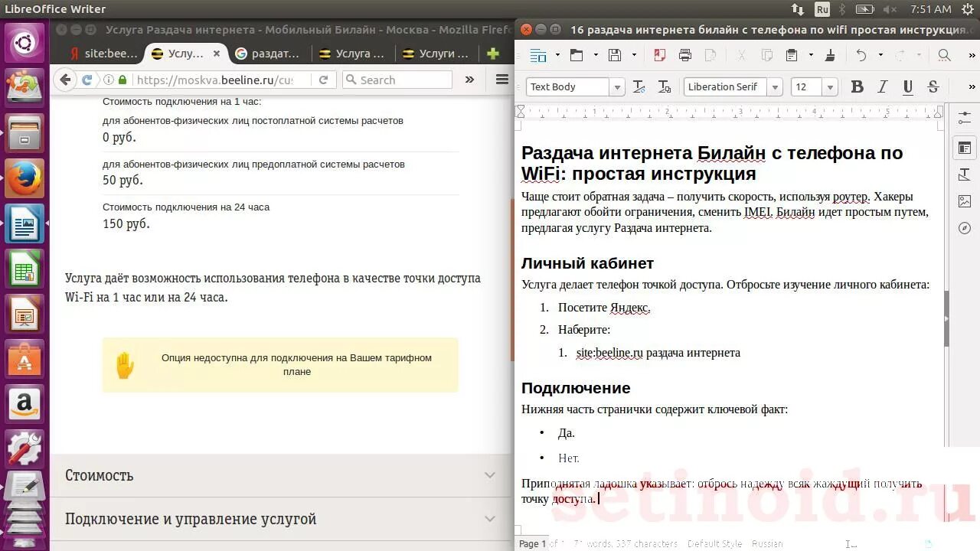
Task: Open the Gallery sidebar icon
Action: pos(964,202)
